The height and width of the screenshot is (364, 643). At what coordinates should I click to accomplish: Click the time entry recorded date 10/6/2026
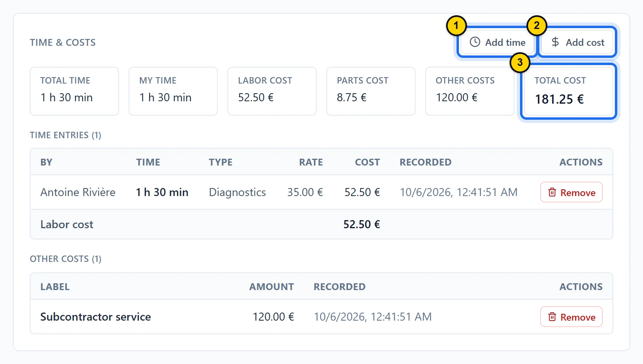(459, 192)
